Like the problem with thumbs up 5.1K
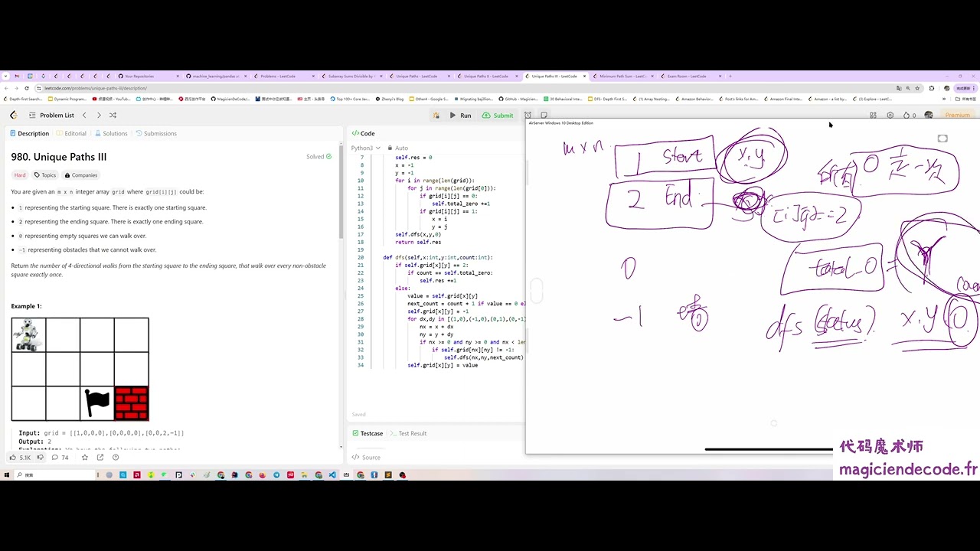Screen dimensions: 980x551 [x=20, y=458]
